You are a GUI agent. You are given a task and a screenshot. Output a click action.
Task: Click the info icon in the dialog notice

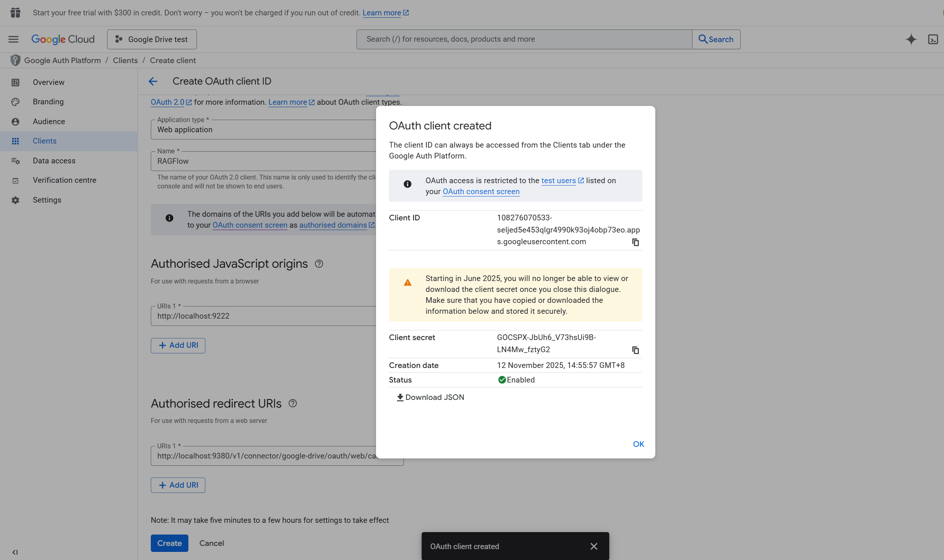pyautogui.click(x=408, y=184)
